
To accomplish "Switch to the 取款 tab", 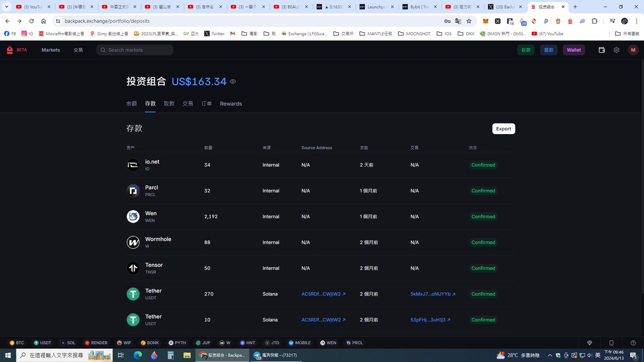I will pyautogui.click(x=169, y=104).
